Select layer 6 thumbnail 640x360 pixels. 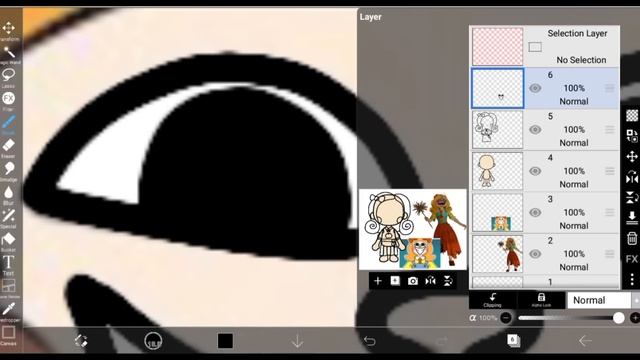498,88
